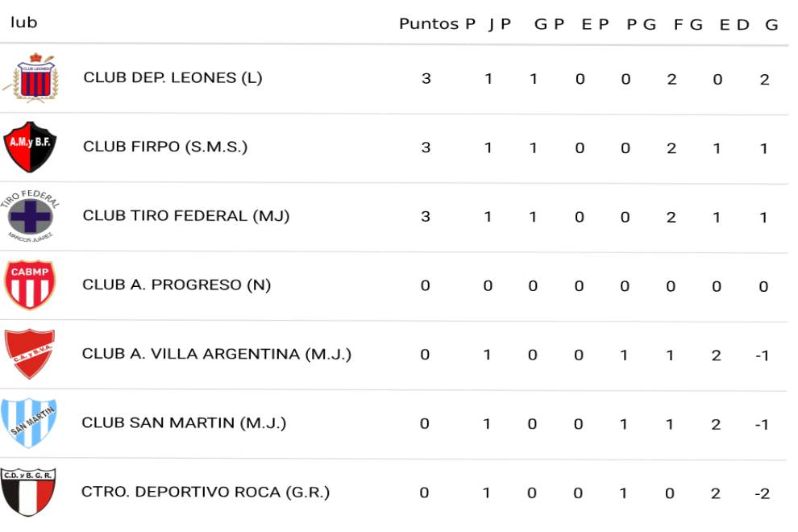Screen dimensions: 798x532
Task: Click the Villa Argentina red shield icon
Action: tap(30, 354)
